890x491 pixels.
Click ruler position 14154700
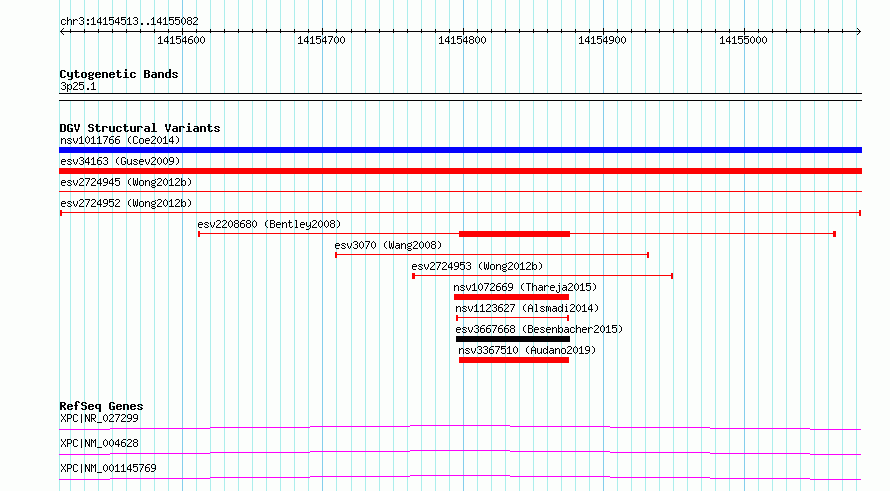[x=321, y=40]
